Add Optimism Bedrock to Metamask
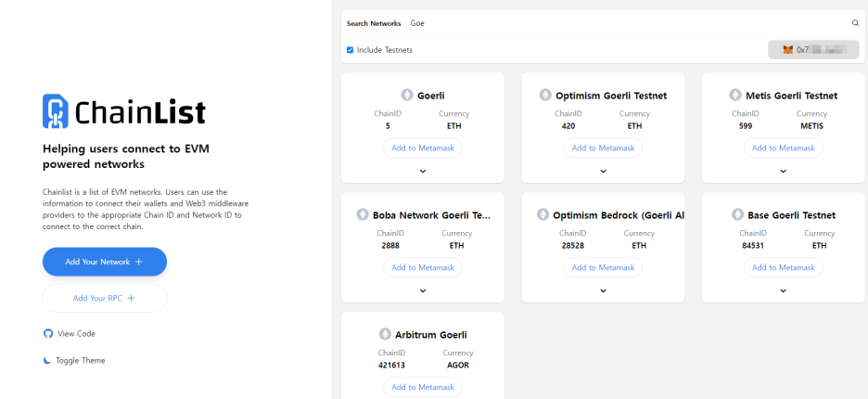This screenshot has height=399, width=868. tap(604, 267)
